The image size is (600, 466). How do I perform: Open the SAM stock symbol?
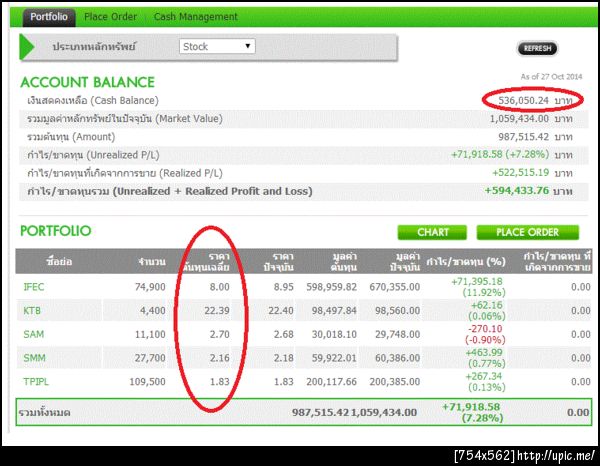[x=33, y=334]
